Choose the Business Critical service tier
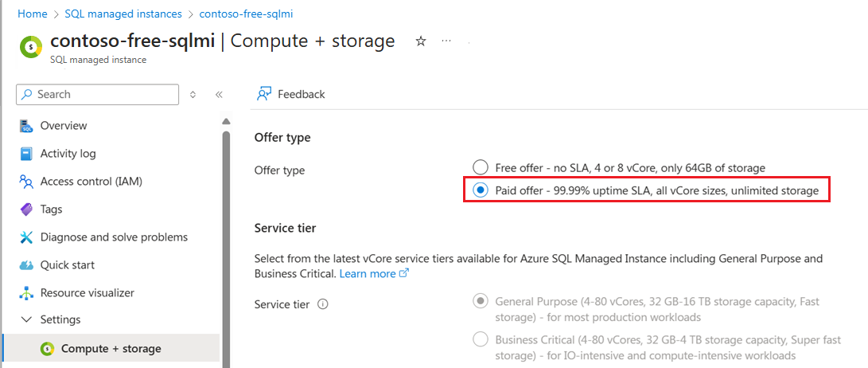Screen dimensions: 868x368 pos(480,339)
